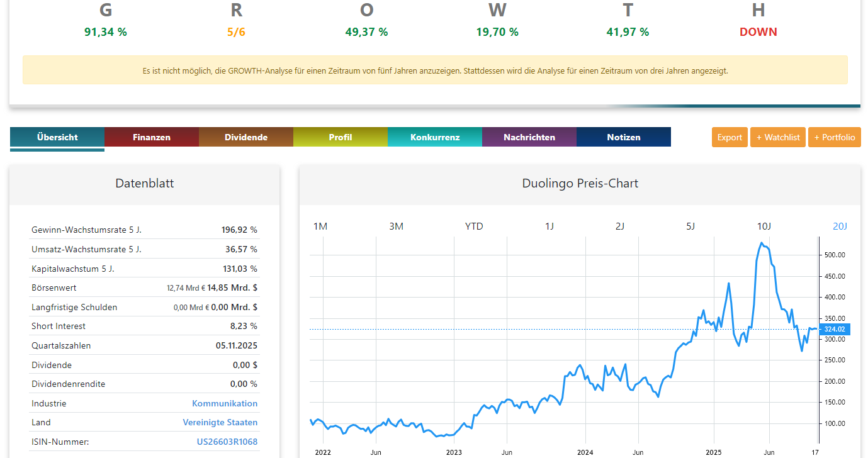This screenshot has height=458, width=868.
Task: Switch to the Notizen tab
Action: (x=623, y=137)
